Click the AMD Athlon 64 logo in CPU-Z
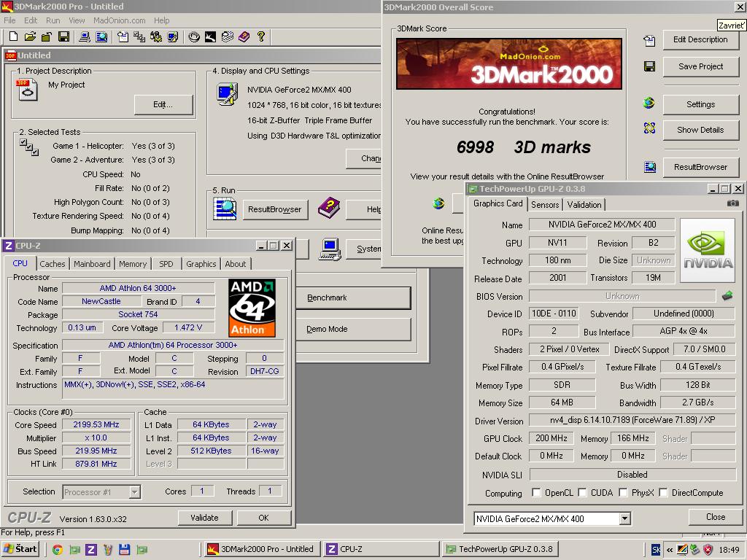This screenshot has width=747, height=560. [252, 308]
